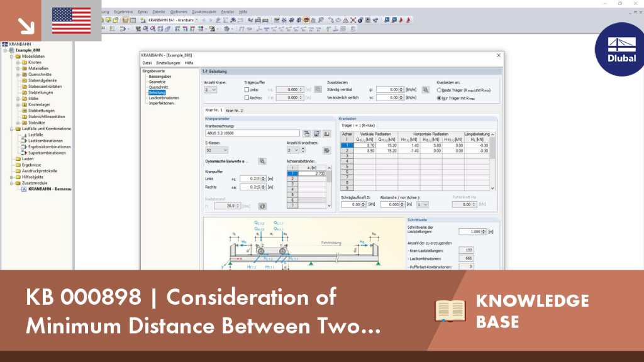This screenshot has width=644, height=362.
Task: Select Geometrie in Eingabewerte tree
Action: coord(157,82)
